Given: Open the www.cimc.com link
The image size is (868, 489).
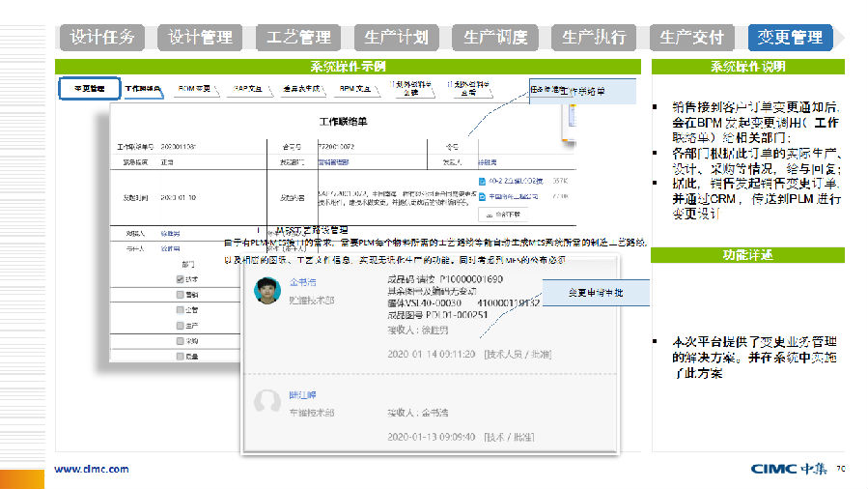Looking at the screenshot, I should coord(91,469).
